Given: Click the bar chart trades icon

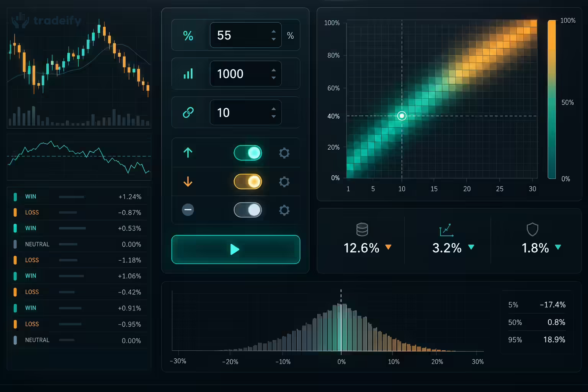Looking at the screenshot, I should [x=188, y=73].
